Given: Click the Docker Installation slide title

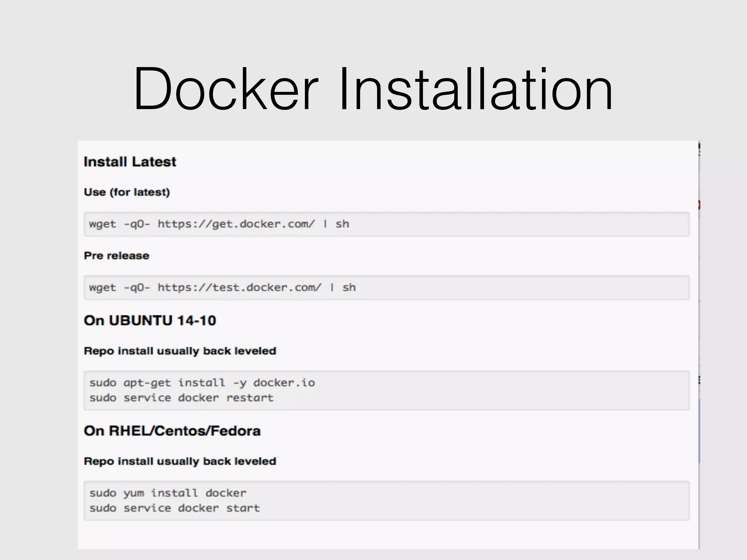Looking at the screenshot, I should click(373, 89).
